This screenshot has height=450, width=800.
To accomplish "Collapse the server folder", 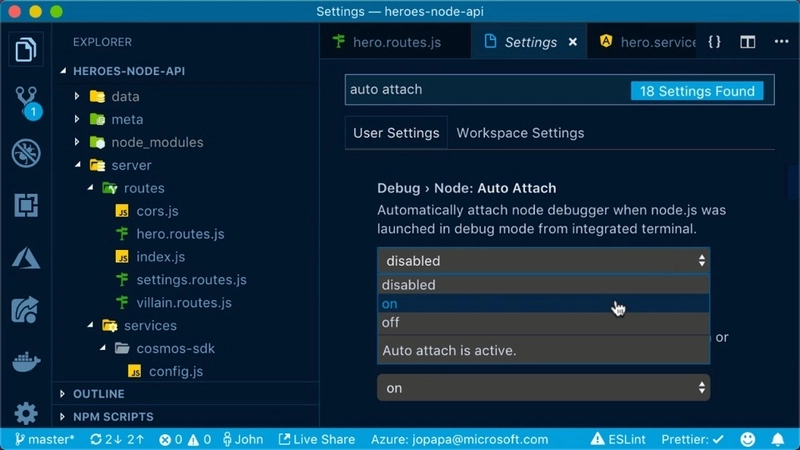I will [x=79, y=165].
